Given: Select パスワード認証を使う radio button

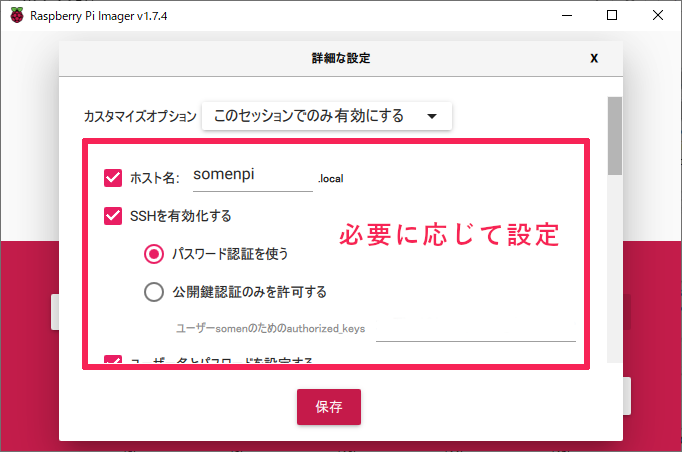Looking at the screenshot, I should coord(154,254).
